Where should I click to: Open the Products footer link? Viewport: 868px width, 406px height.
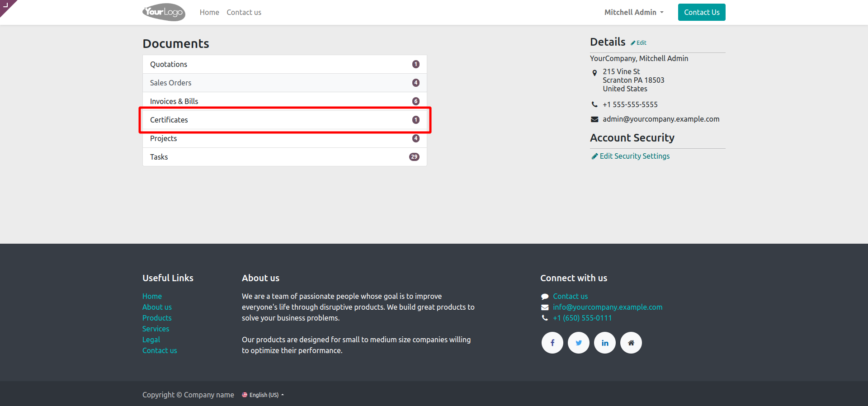157,318
